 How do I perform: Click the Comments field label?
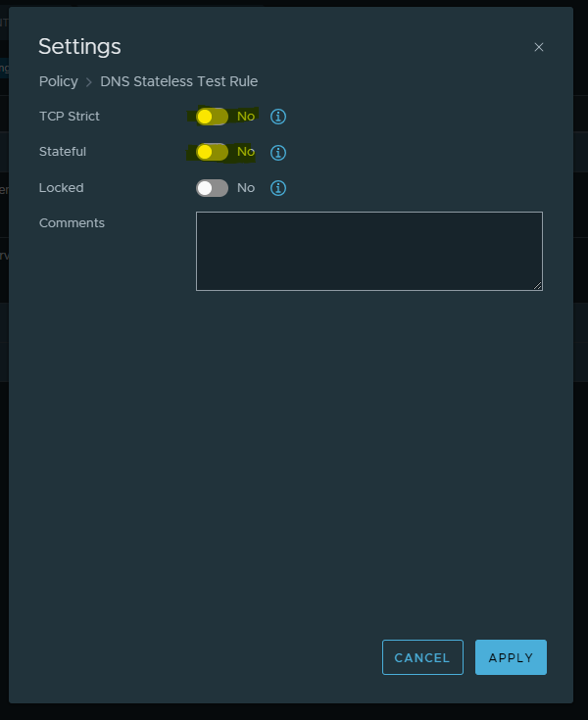(x=72, y=222)
